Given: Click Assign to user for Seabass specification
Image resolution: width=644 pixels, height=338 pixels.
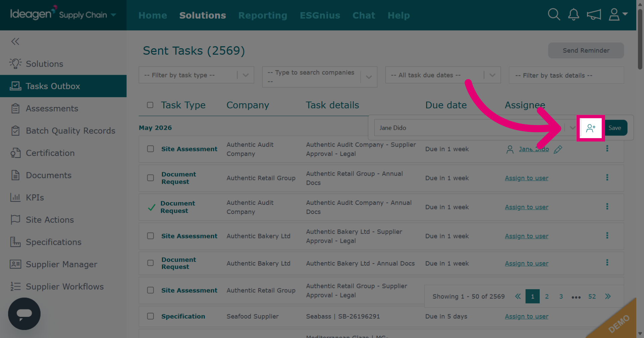Looking at the screenshot, I should click(x=527, y=317).
